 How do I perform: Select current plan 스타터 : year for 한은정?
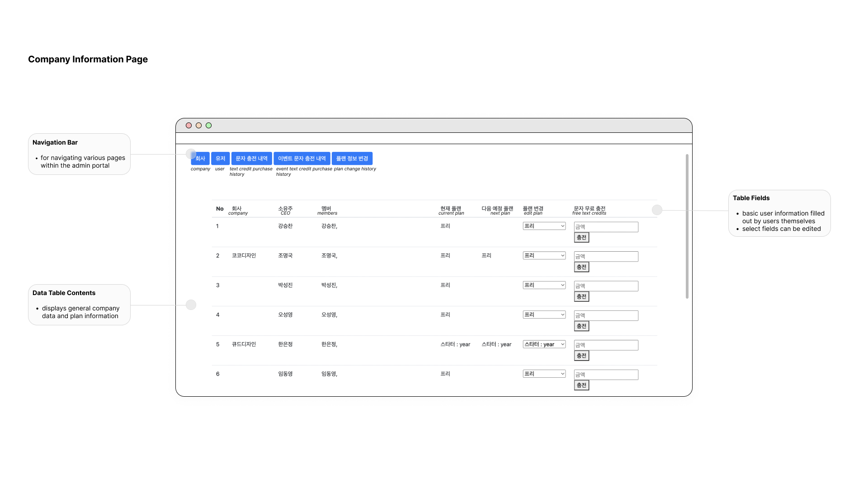click(x=455, y=344)
